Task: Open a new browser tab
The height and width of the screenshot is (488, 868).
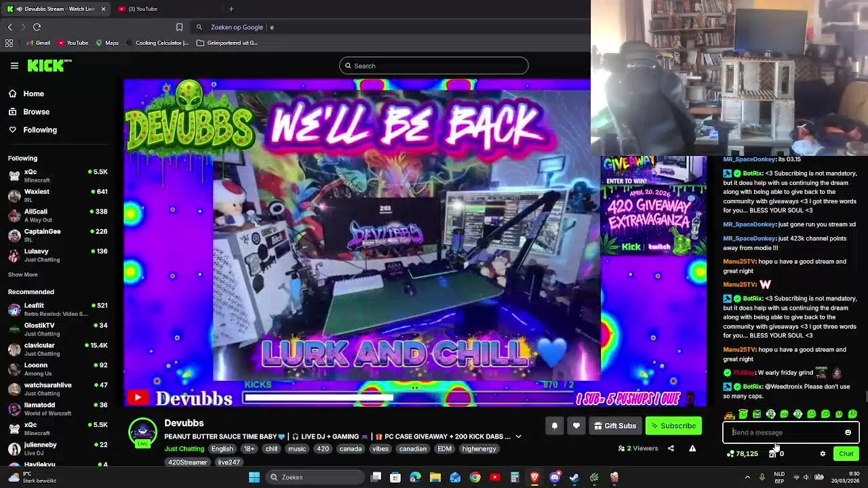Action: click(231, 9)
